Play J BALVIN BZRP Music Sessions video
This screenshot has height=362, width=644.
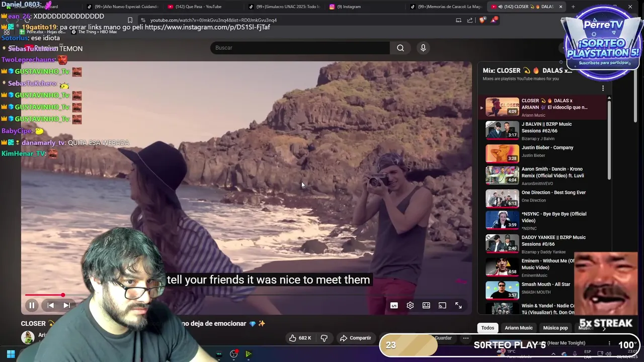(543, 131)
